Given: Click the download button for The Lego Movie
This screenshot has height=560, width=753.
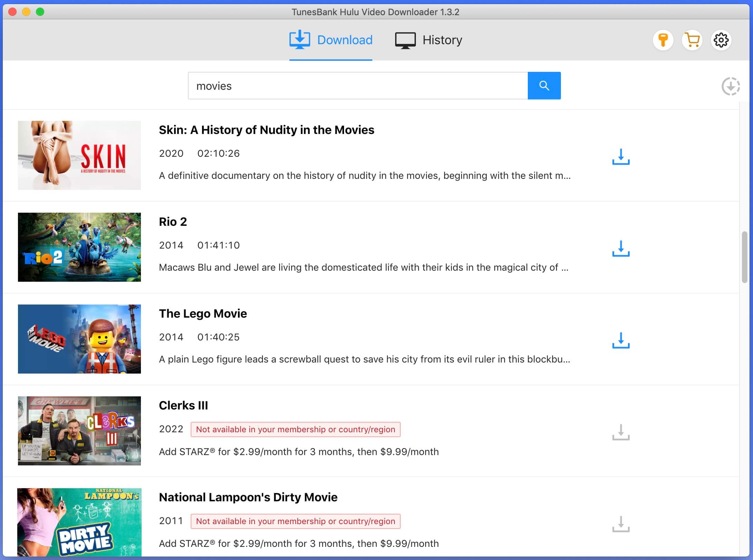Looking at the screenshot, I should click(x=621, y=339).
